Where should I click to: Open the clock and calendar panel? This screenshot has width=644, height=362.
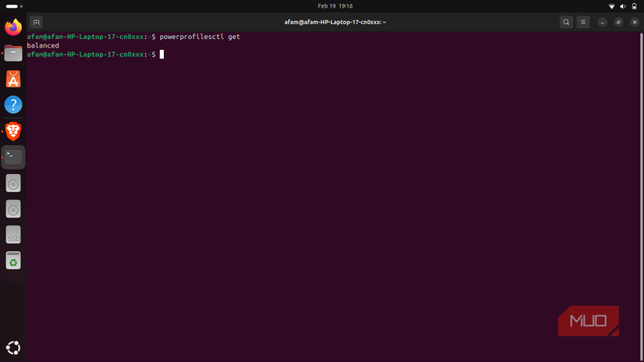pyautogui.click(x=335, y=6)
